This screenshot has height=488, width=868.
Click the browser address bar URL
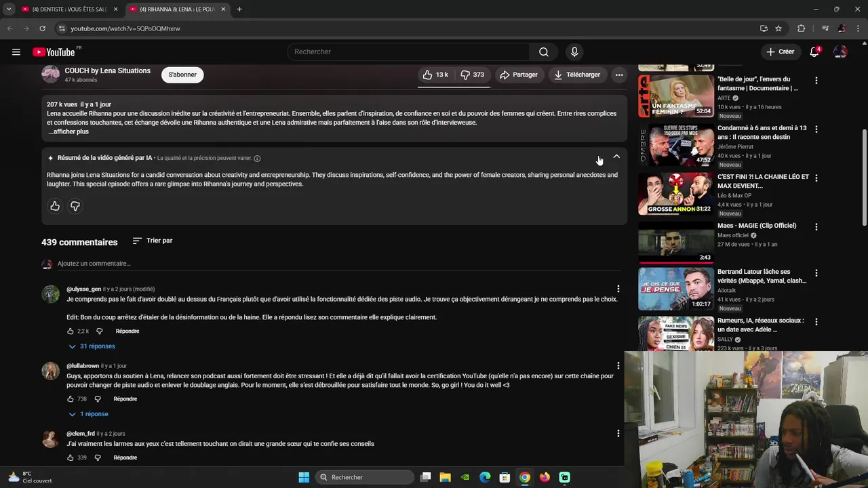point(125,28)
